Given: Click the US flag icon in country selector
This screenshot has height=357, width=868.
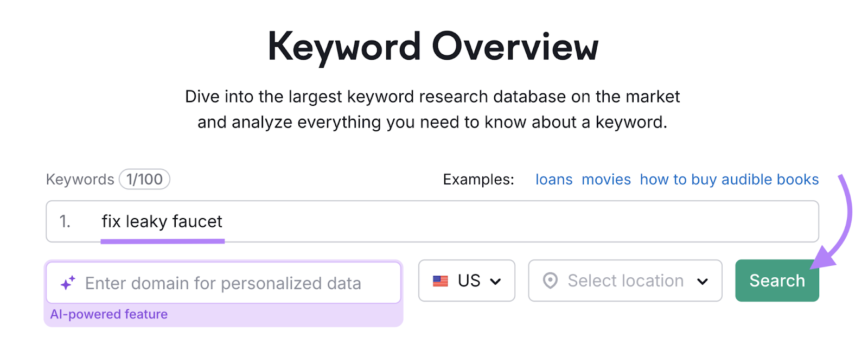Looking at the screenshot, I should click(441, 280).
